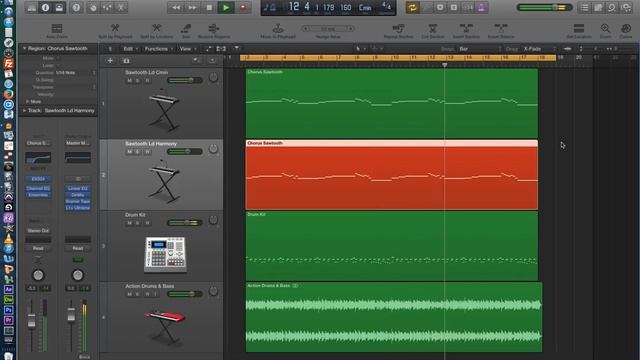Click the EXS24 instrument slot
Viewport: 640px width, 360px height.
click(x=38, y=179)
